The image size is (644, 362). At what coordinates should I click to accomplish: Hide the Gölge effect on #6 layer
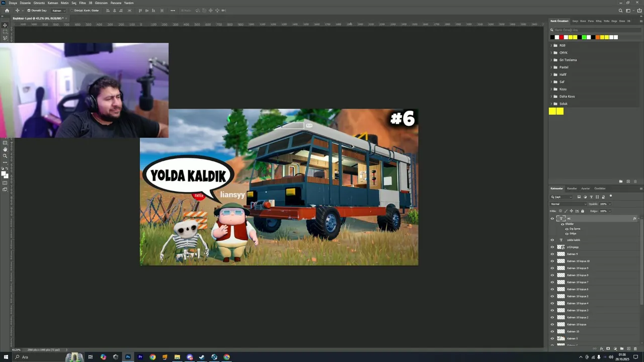567,234
